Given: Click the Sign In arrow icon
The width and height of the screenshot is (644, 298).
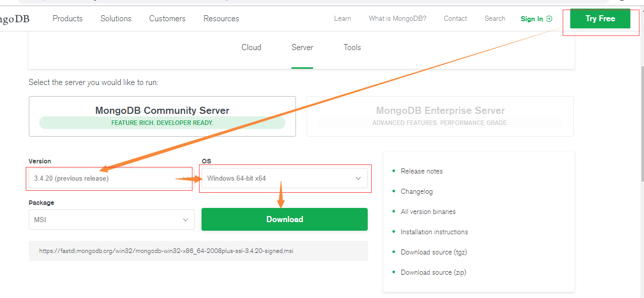Looking at the screenshot, I should click(x=549, y=19).
